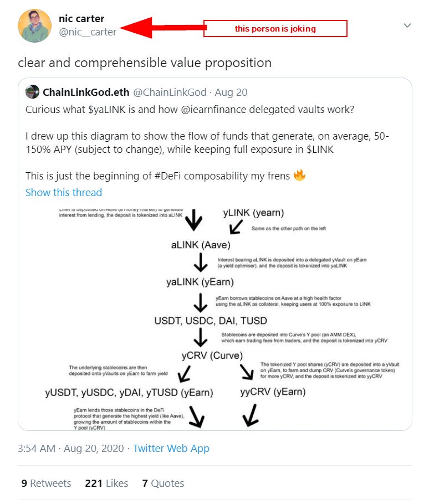This screenshot has height=504, width=429.
Task: Click the red arrow annotation
Action: click(x=162, y=28)
